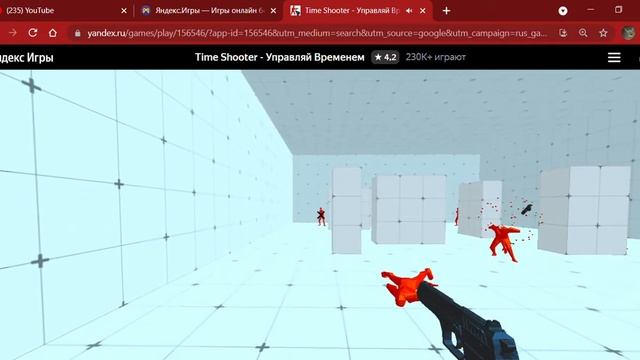The image size is (640, 360).
Task: Shoot the distant red enemy by the wall
Action: (x=321, y=216)
